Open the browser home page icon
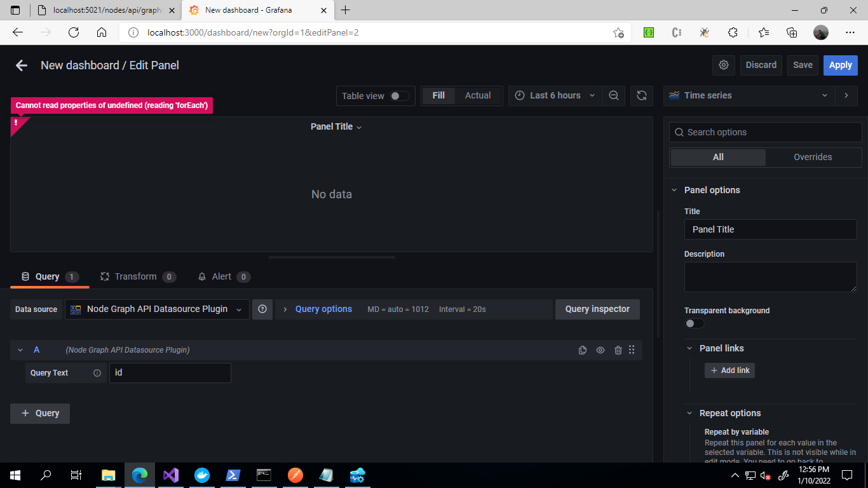 click(102, 32)
